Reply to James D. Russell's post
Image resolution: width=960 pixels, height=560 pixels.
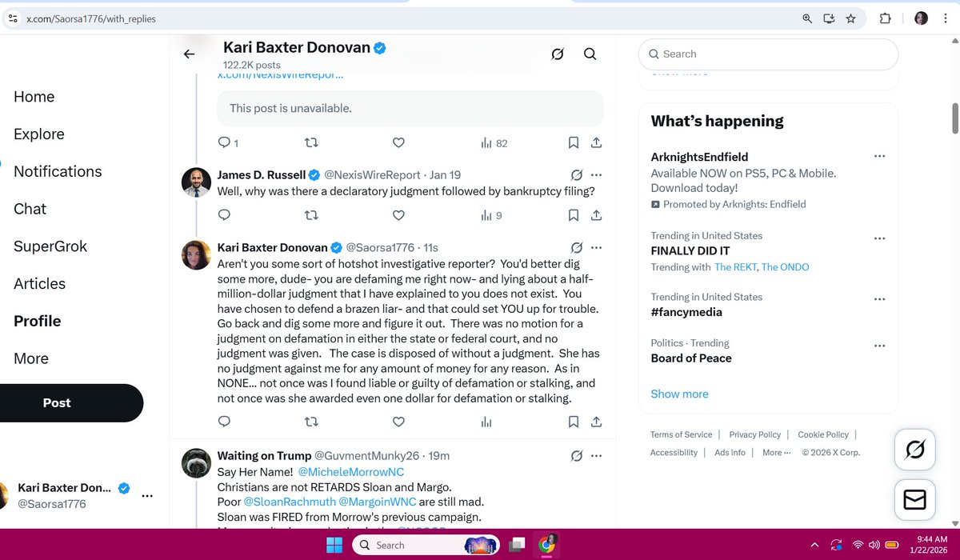pyautogui.click(x=225, y=215)
